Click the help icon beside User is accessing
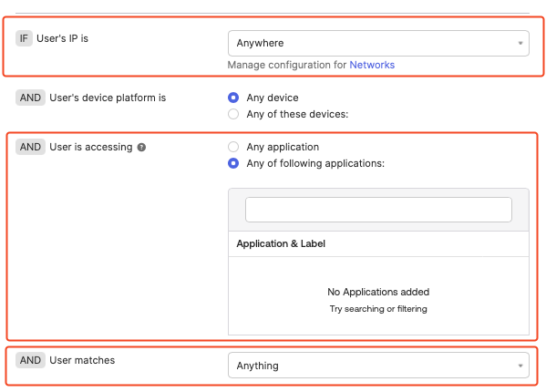The height and width of the screenshot is (392, 546). [141, 148]
